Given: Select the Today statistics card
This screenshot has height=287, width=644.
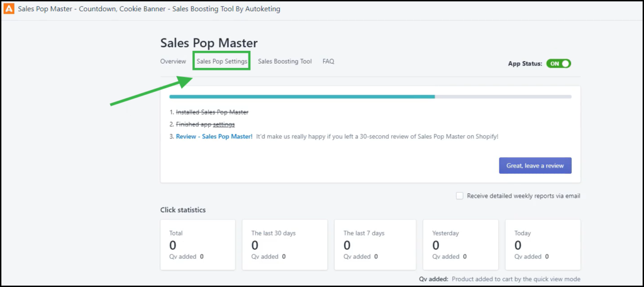Looking at the screenshot, I should pyautogui.click(x=543, y=245).
